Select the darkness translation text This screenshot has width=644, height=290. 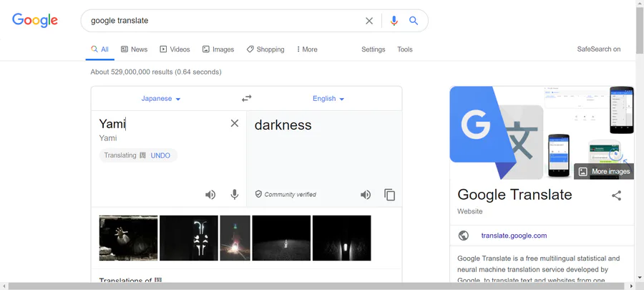point(283,125)
